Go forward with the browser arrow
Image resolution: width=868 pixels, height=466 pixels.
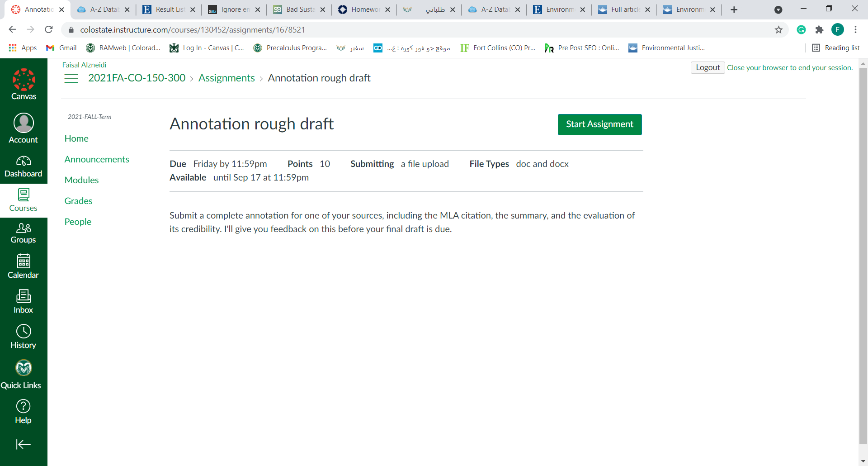[x=31, y=29]
